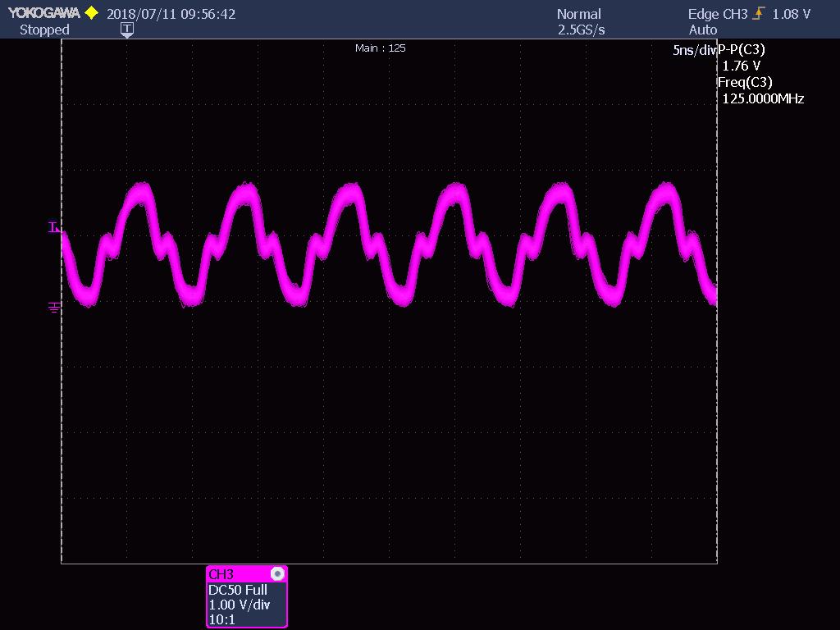The image size is (840, 630).
Task: Click the 'Freq(C3)' measurement label
Action: click(x=745, y=82)
